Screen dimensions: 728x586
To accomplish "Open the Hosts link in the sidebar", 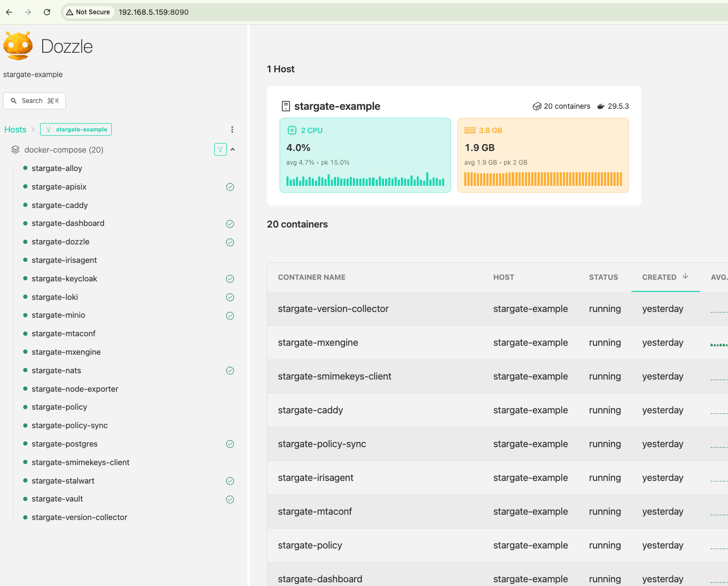I will (15, 129).
